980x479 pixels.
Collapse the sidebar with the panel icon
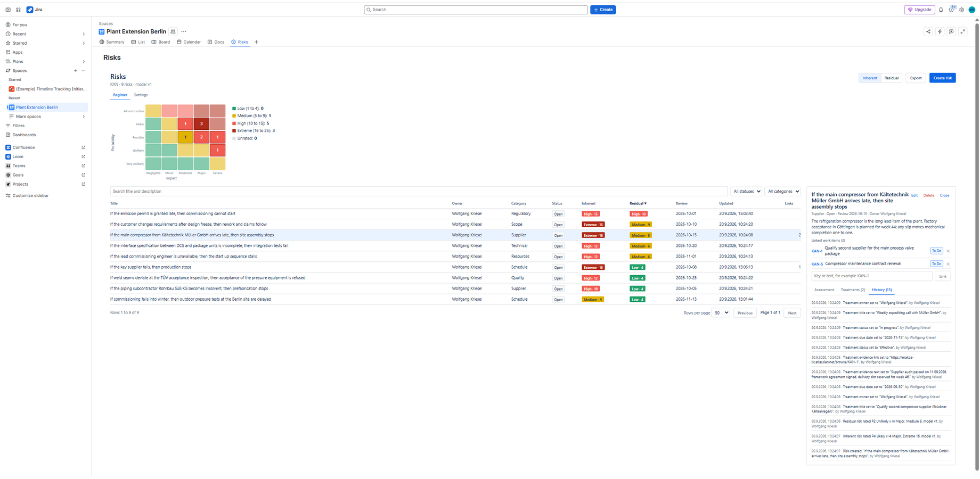8,10
